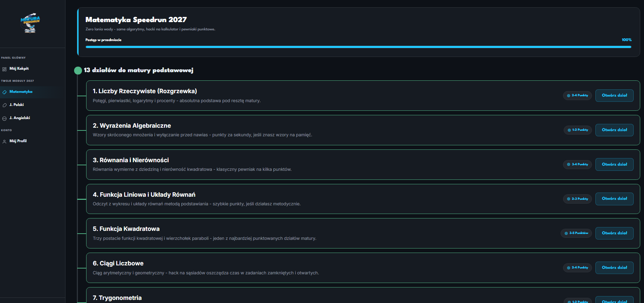Viewport: 644px width, 303px height.
Task: Click the 'Ciąg arytmetyczny i geometryczny' description
Action: point(206,273)
